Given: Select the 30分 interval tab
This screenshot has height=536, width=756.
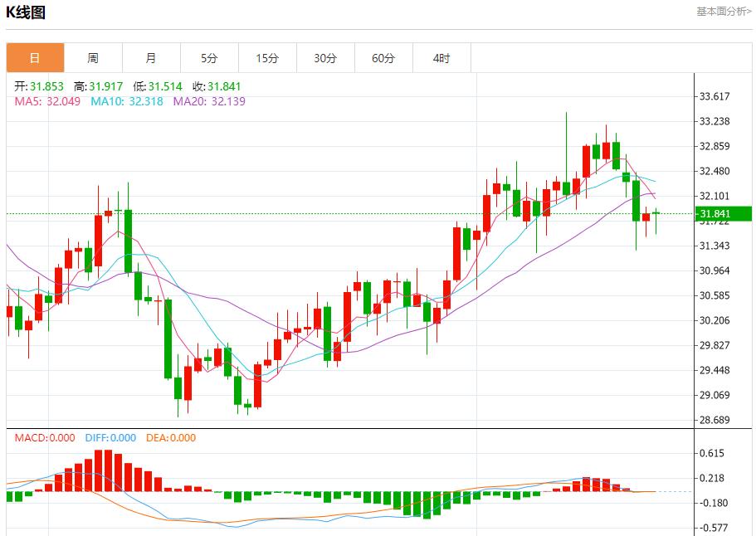Looking at the screenshot, I should [325, 58].
